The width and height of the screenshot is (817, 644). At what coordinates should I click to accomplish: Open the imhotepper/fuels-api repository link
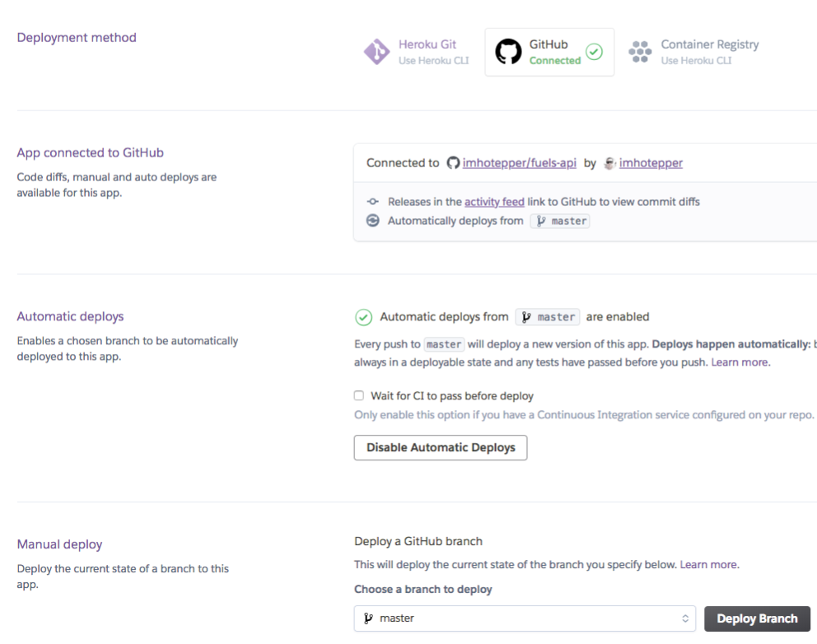[519, 163]
